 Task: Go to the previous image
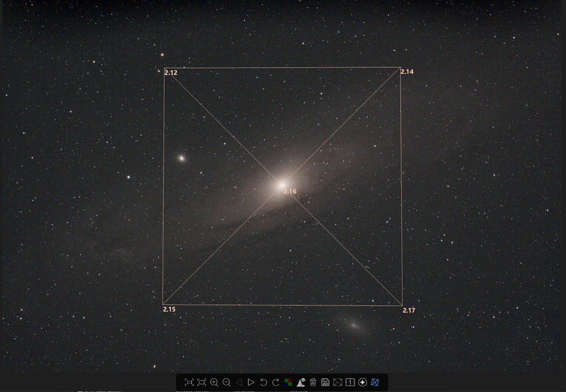(x=239, y=382)
